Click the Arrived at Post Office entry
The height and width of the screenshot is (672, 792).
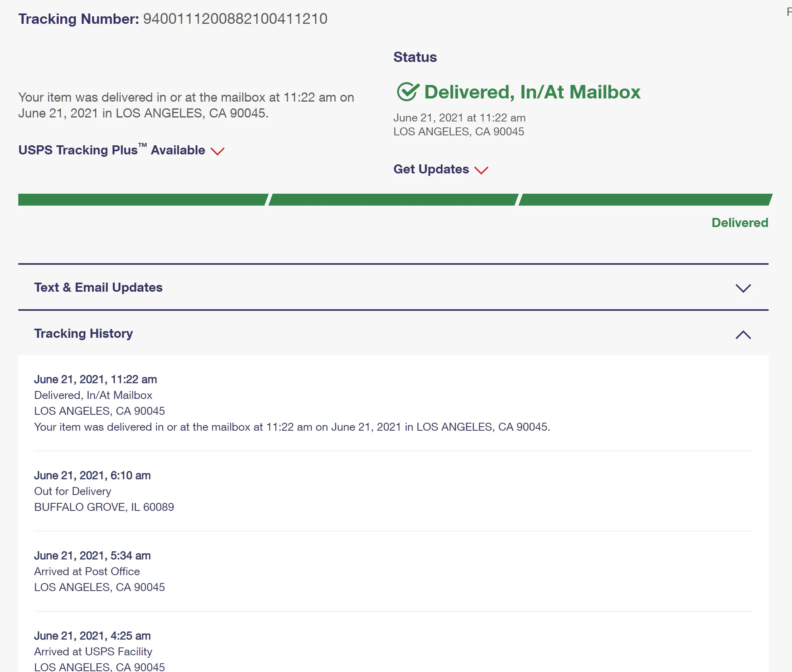tap(87, 572)
